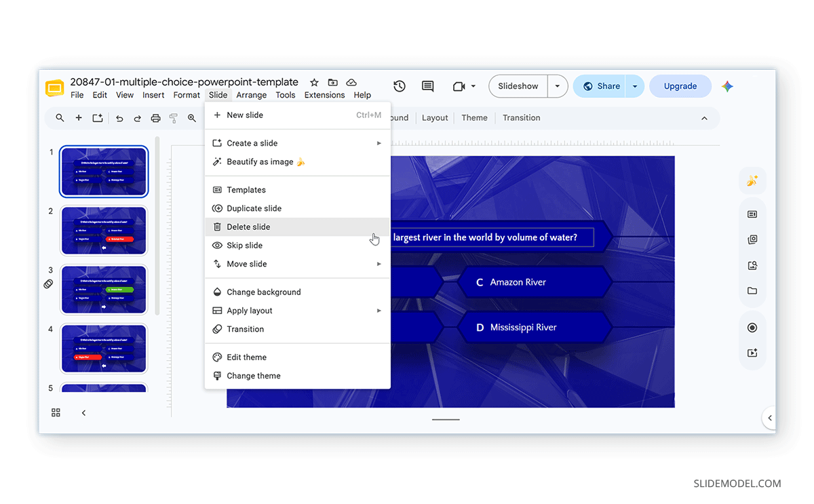Click the redo arrow
This screenshot has height=504, width=814.
click(137, 118)
